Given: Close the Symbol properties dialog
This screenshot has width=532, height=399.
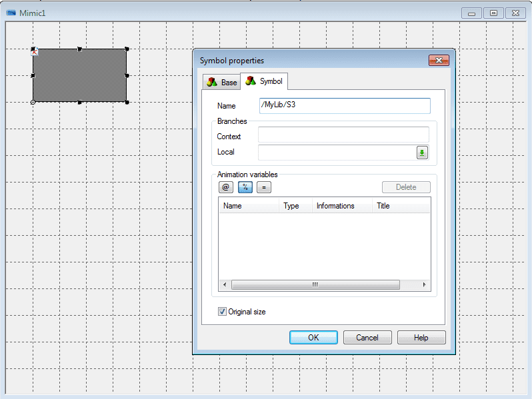Looking at the screenshot, I should click(438, 61).
